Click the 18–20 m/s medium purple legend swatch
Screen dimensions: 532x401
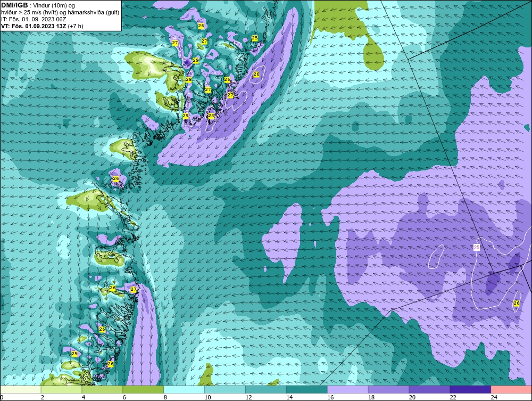388,389
